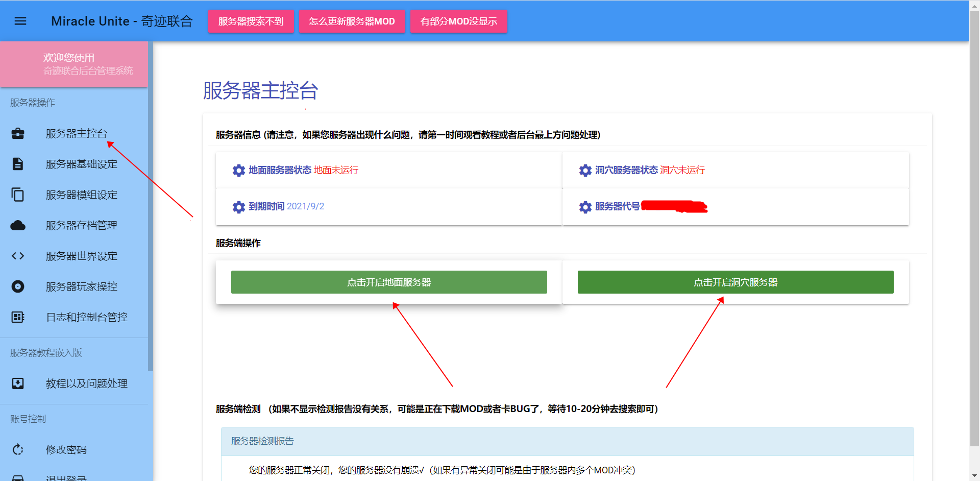
Task: Open the hamburger navigation menu
Action: (20, 21)
